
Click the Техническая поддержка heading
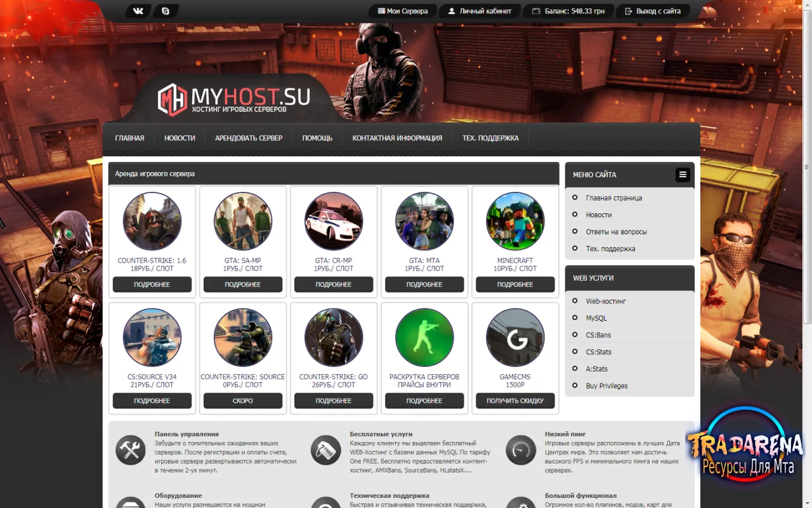click(x=390, y=496)
